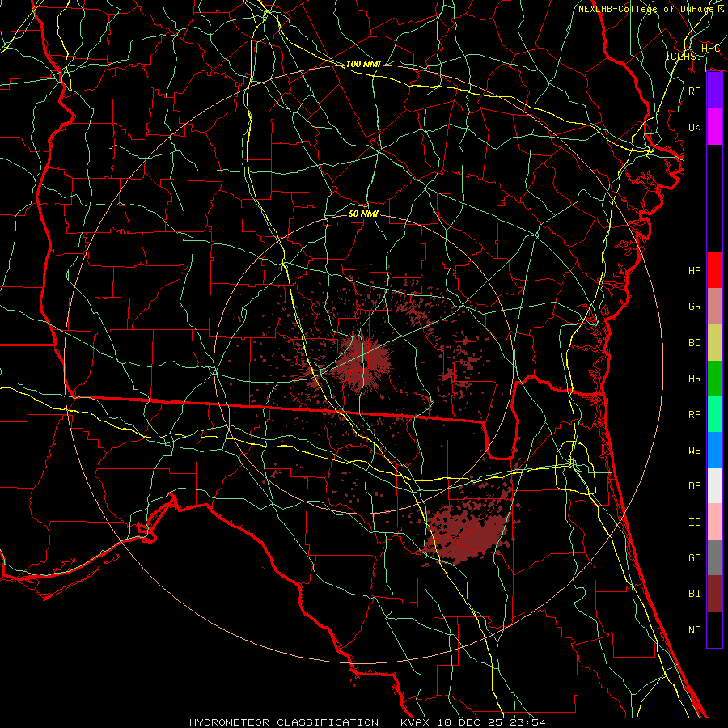Viewport: 728px width, 728px height.
Task: Click the WS legend label
Action: [694, 450]
